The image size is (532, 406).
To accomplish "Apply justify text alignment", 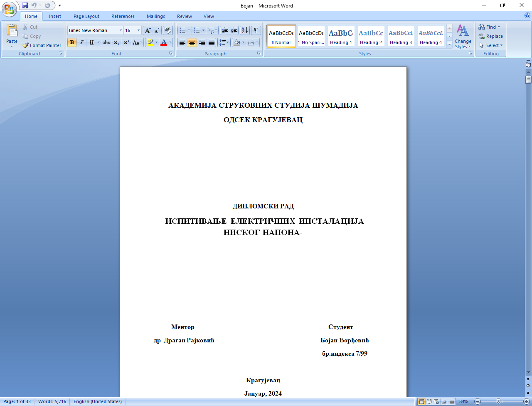I will pos(212,42).
